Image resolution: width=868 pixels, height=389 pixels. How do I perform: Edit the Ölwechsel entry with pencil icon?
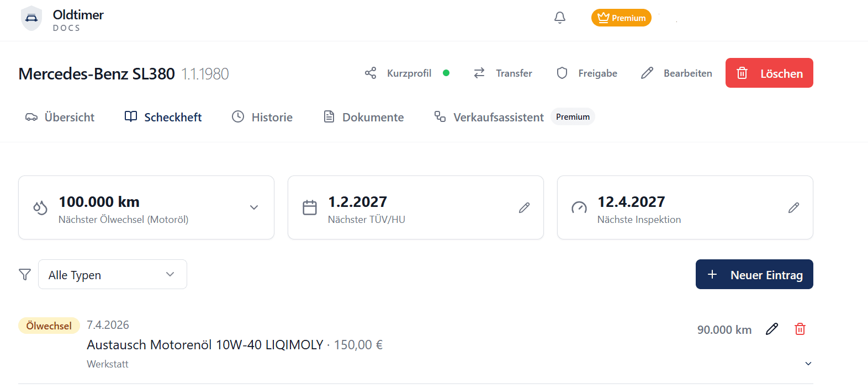point(772,329)
